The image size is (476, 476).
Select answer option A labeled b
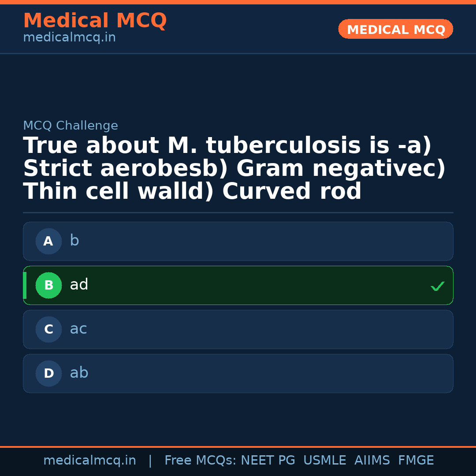[x=238, y=241]
